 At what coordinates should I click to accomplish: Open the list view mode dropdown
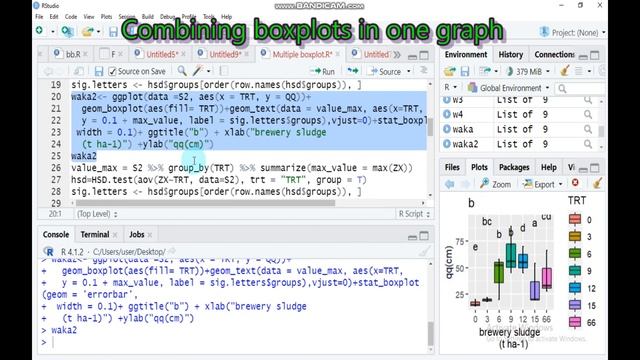pyautogui.click(x=583, y=71)
